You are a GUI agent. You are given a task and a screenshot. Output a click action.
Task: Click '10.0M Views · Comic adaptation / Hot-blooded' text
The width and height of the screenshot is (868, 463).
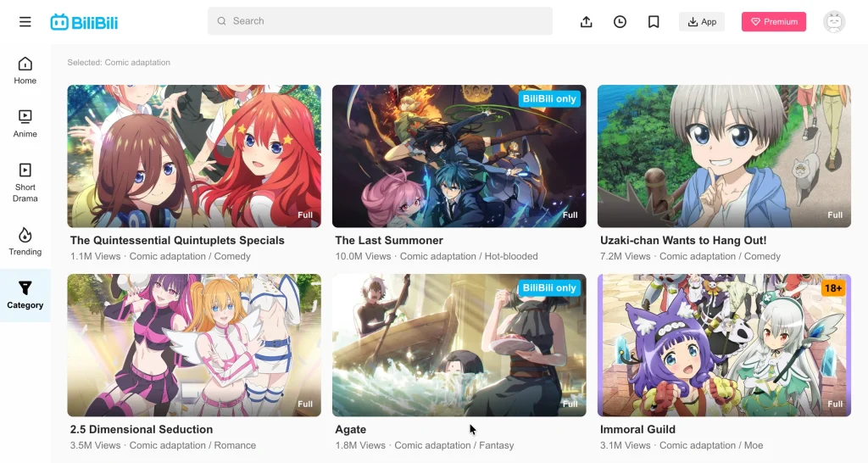coord(437,256)
